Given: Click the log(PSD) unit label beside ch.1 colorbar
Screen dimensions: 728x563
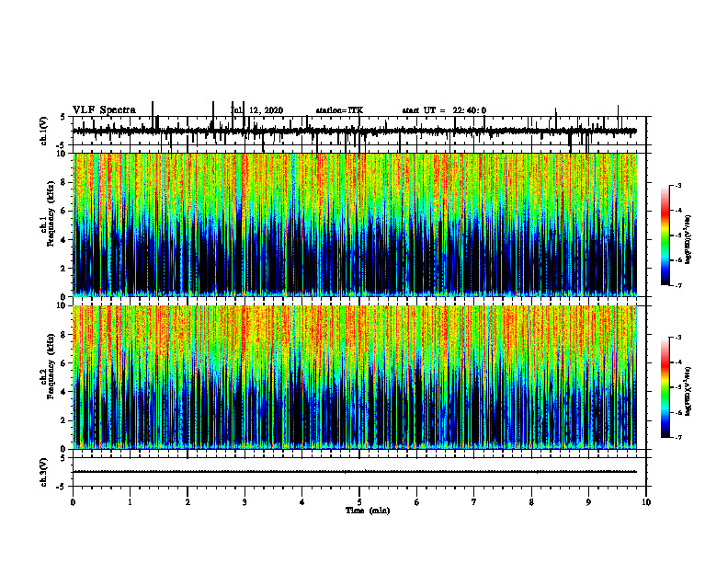Looking at the screenshot, I should (688, 240).
